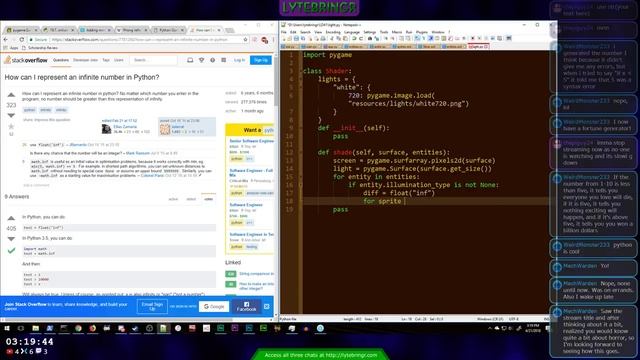The image size is (640, 360).
Task: Open the Encoding menu in Notepad++
Action: (x=333, y=32)
